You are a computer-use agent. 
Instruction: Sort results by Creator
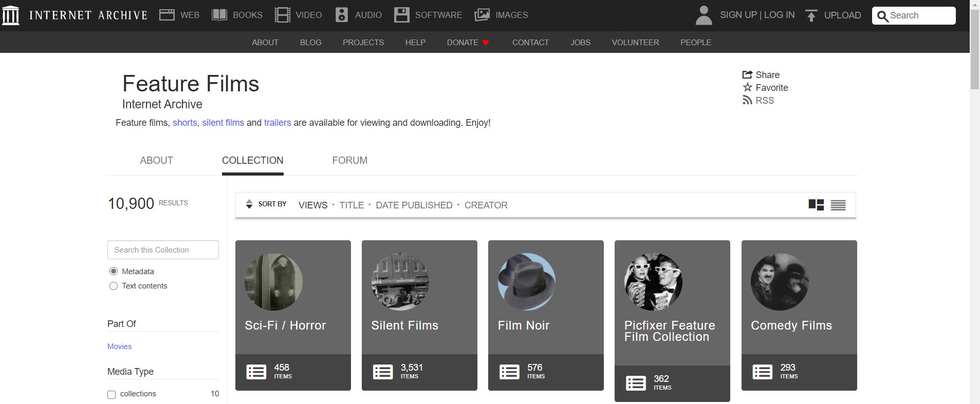pos(486,205)
